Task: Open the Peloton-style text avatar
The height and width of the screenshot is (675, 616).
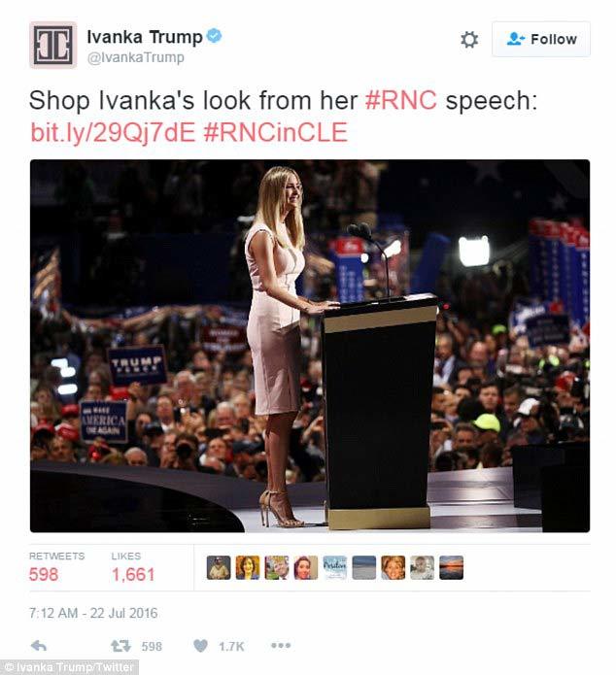Action: click(334, 567)
